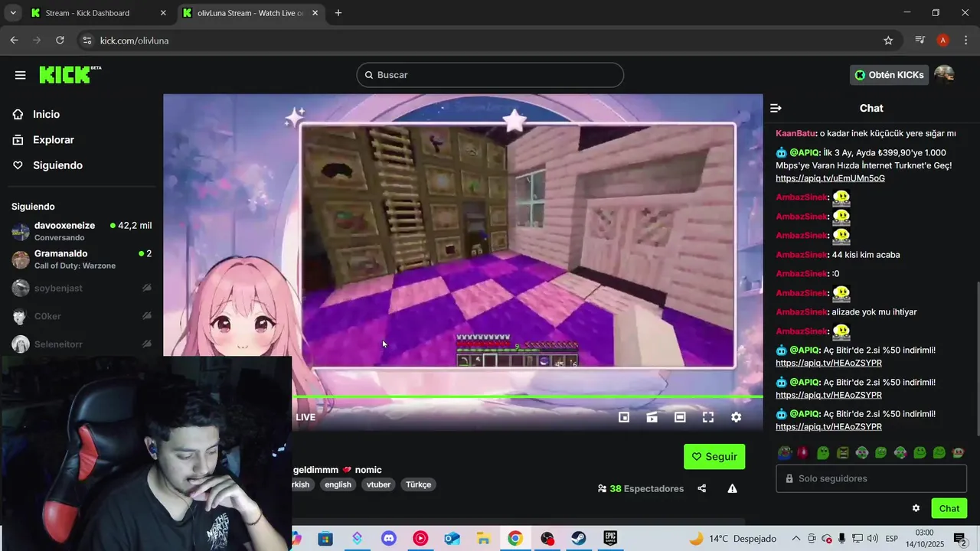Click the KICK logo
The width and height of the screenshot is (980, 551).
pyautogui.click(x=70, y=74)
